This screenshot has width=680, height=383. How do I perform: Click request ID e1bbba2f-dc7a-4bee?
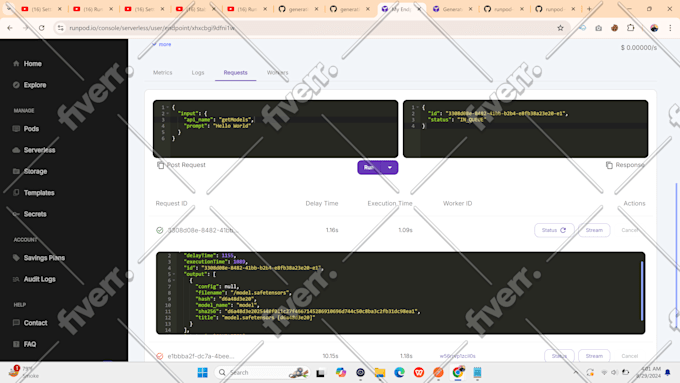pyautogui.click(x=201, y=356)
